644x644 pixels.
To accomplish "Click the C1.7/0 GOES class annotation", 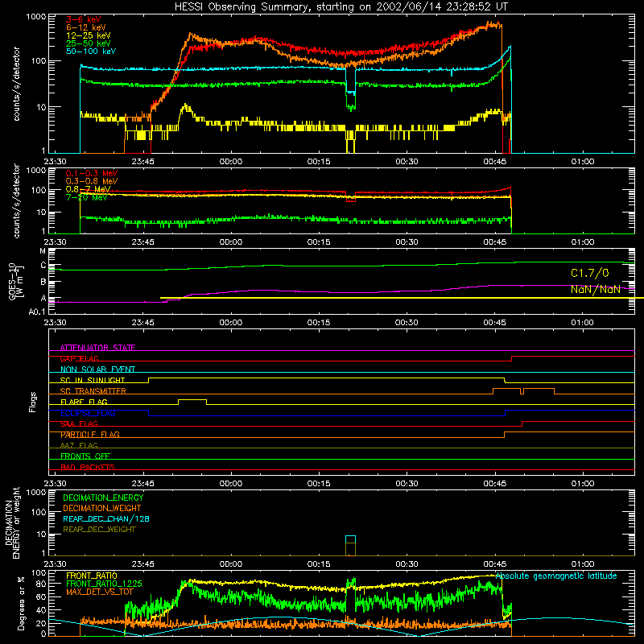I will coord(590,273).
